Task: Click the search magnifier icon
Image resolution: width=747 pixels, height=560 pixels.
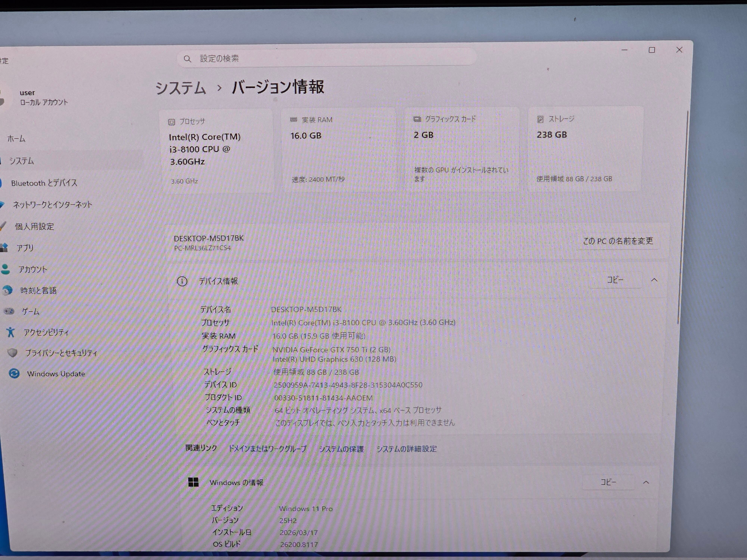Action: coord(187,59)
